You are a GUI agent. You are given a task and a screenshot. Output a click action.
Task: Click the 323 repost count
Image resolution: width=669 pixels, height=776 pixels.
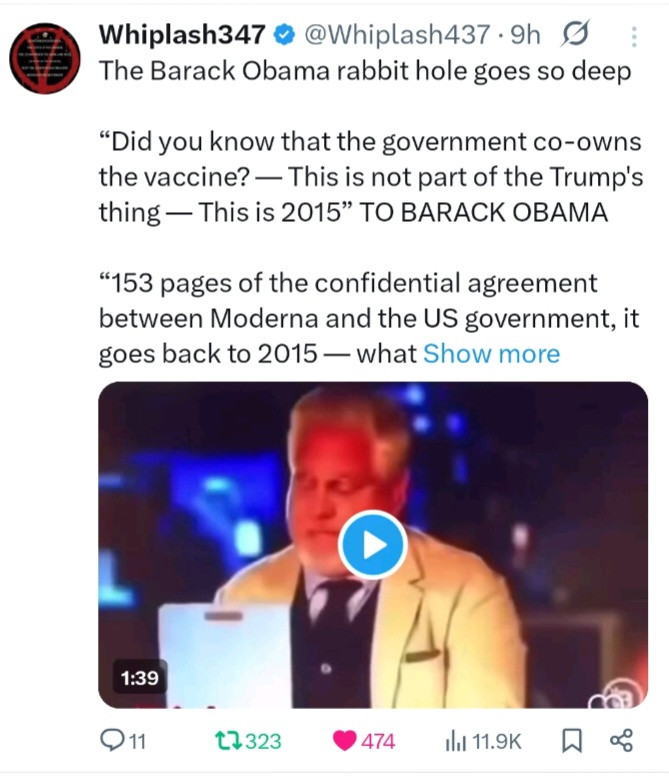pyautogui.click(x=263, y=741)
